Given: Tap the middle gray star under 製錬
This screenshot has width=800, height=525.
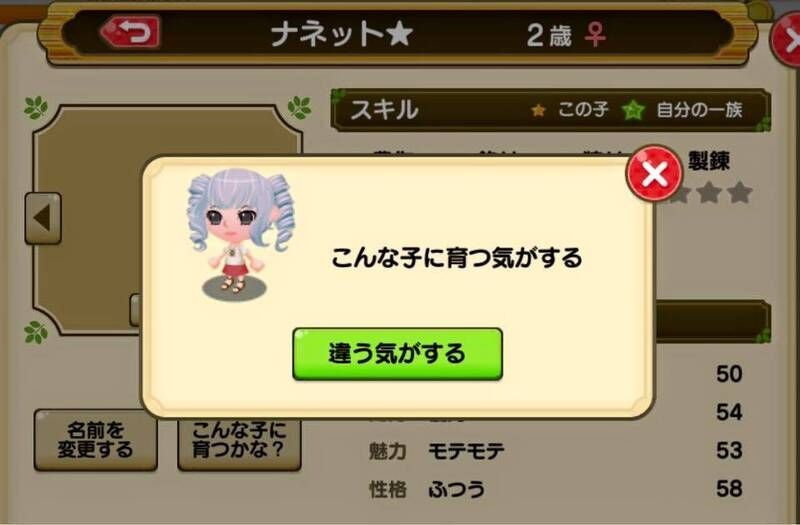Looking at the screenshot, I should click(710, 193).
